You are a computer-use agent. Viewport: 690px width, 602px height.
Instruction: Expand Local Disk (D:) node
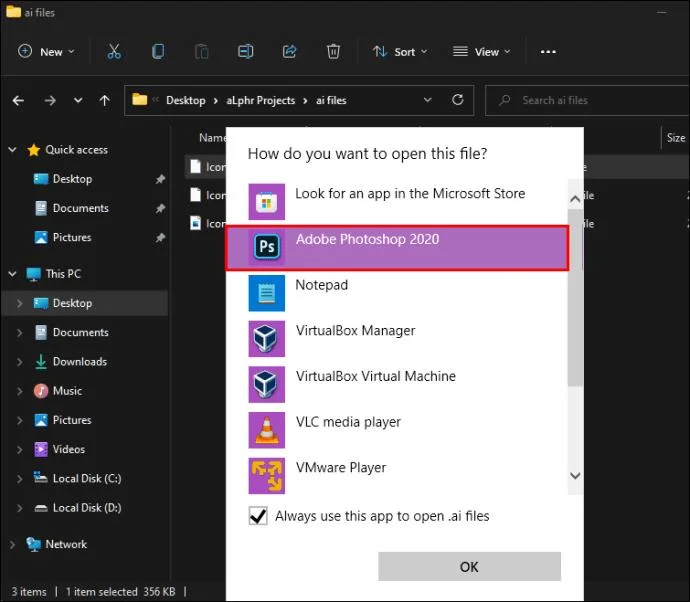pyautogui.click(x=19, y=508)
